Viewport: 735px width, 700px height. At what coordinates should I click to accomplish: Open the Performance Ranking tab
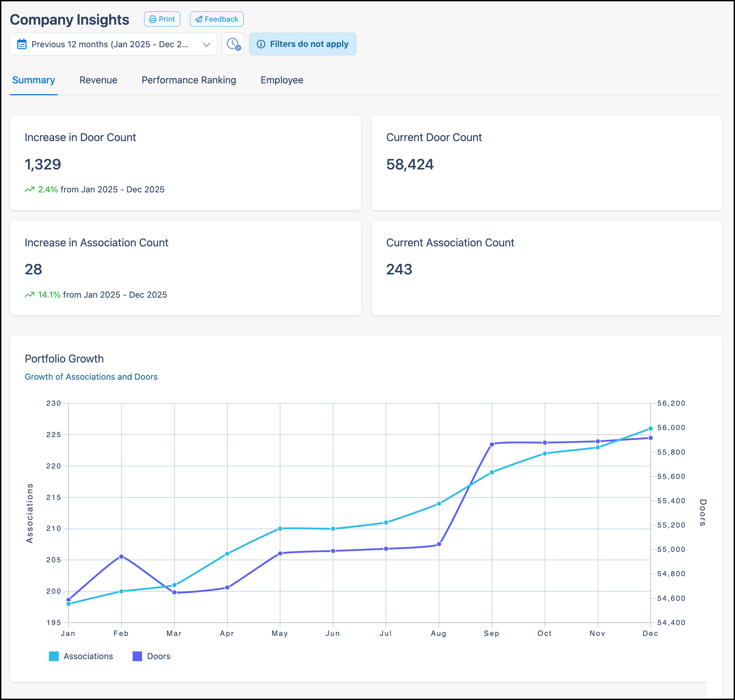(189, 80)
